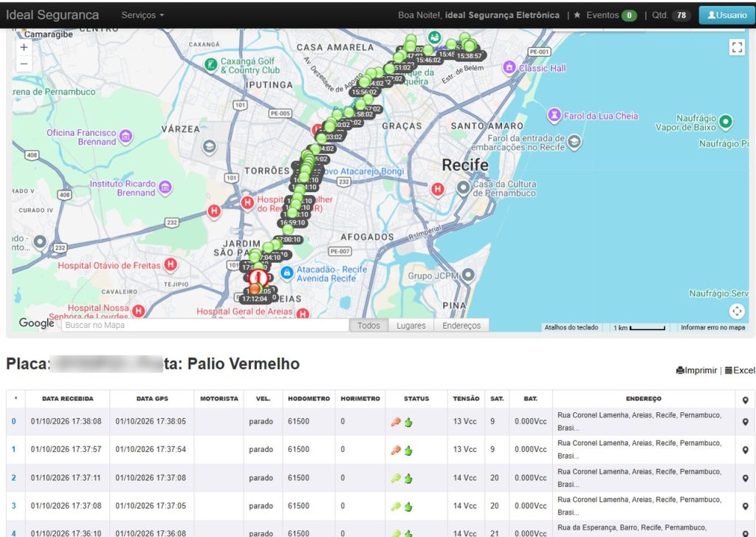Click the Ideal Seguranca brand link
The image size is (756, 537).
(52, 15)
